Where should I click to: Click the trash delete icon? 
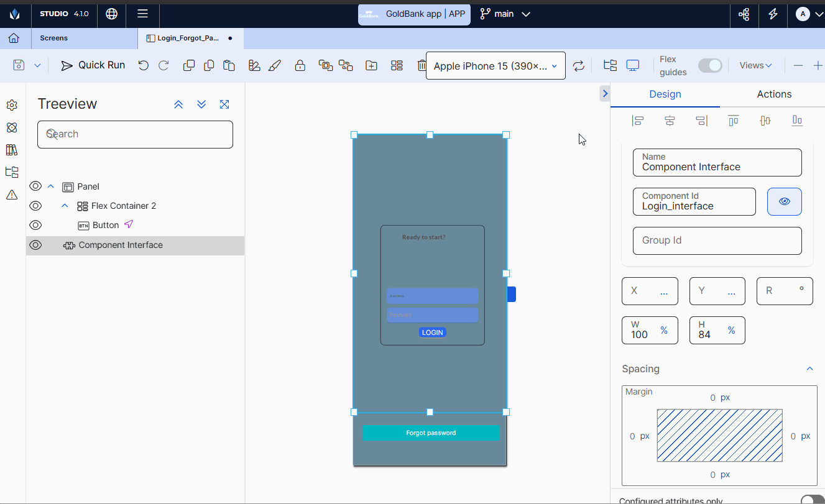422,66
